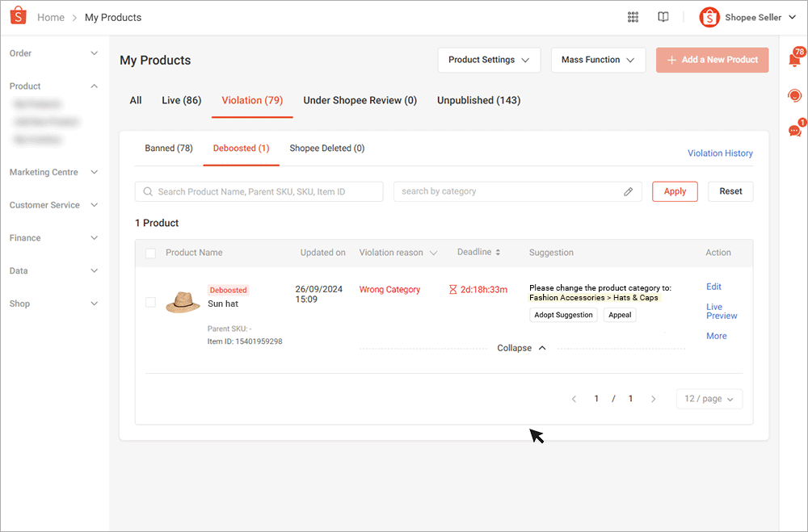The height and width of the screenshot is (532, 808).
Task: Tick the checkbox for the Sun hat product
Action: point(150,303)
